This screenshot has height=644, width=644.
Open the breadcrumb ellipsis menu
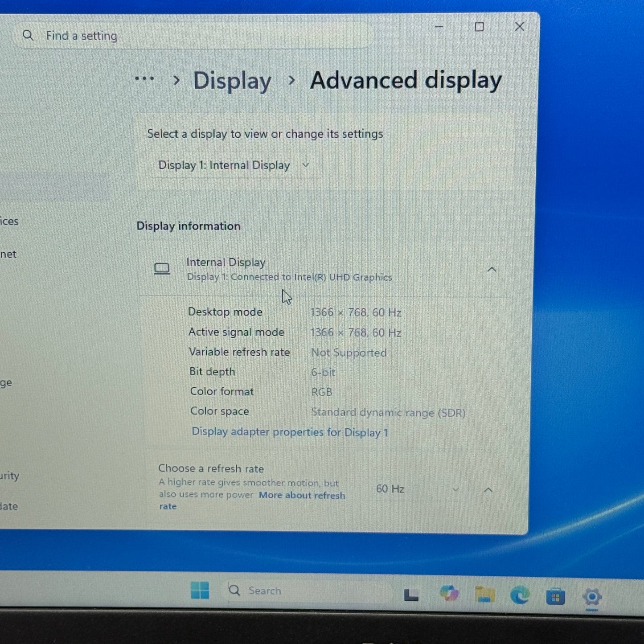click(144, 79)
